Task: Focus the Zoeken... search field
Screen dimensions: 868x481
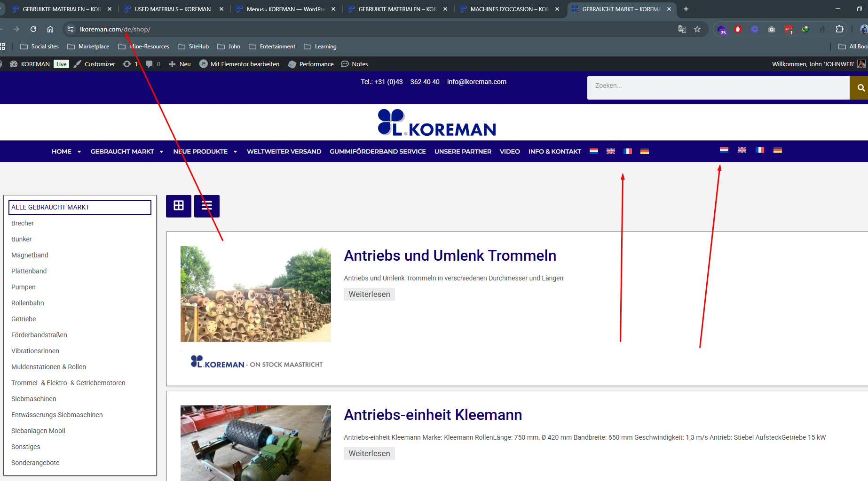Action: (718, 88)
